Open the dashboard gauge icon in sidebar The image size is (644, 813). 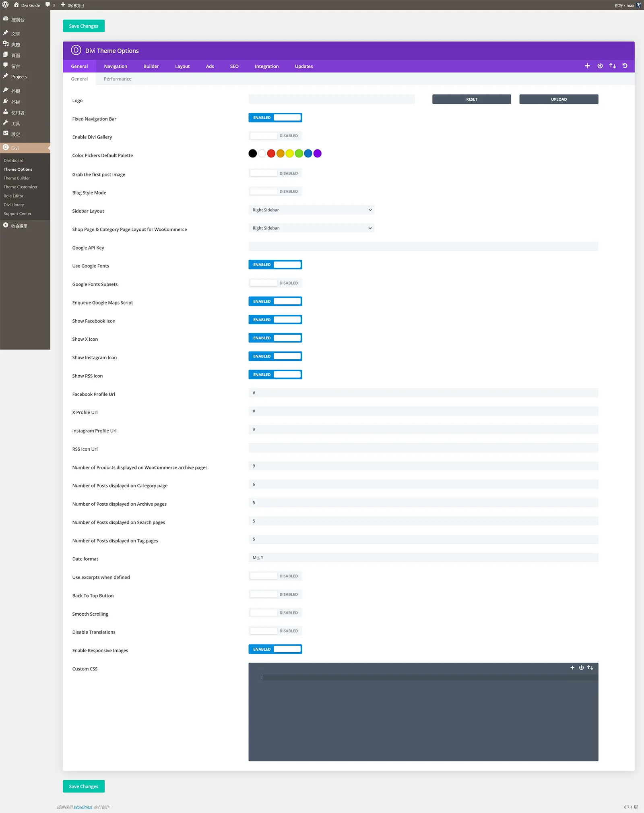pos(6,19)
